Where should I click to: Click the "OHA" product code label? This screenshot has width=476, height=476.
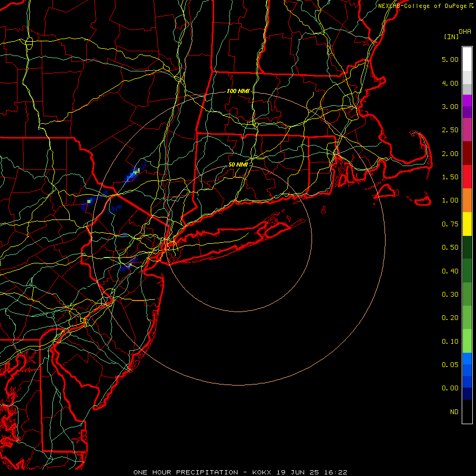coord(465,32)
